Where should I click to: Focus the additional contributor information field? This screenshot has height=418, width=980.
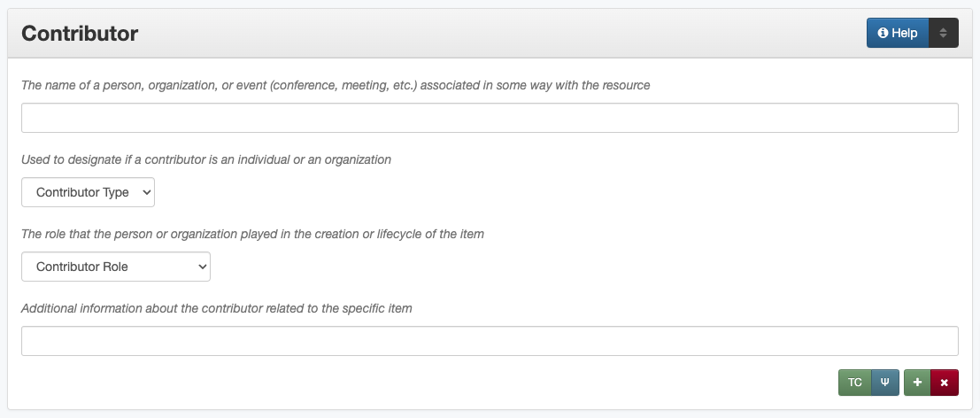490,341
